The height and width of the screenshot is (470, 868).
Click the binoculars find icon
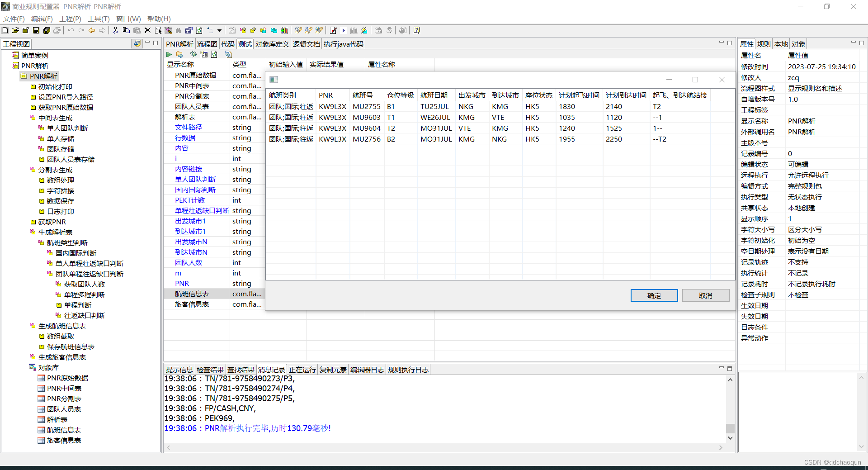point(179,30)
